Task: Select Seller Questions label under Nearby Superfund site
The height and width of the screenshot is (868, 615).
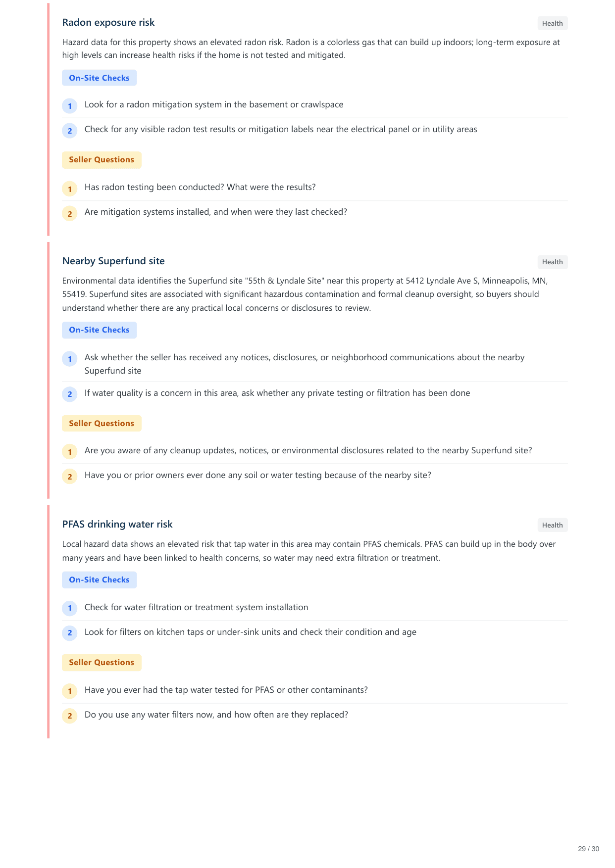Action: (x=102, y=423)
